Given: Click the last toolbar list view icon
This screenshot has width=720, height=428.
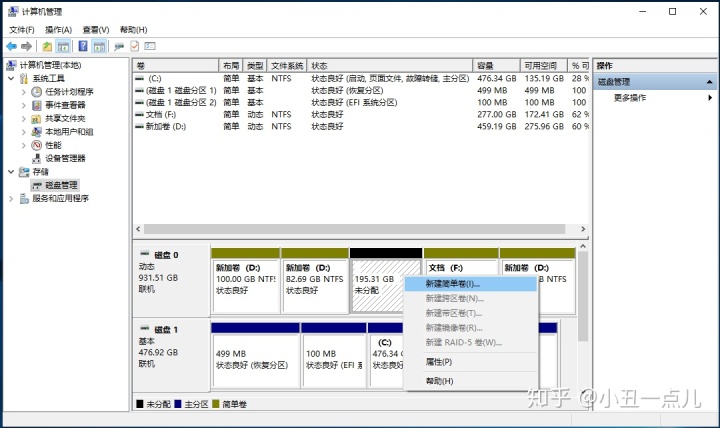Looking at the screenshot, I should pyautogui.click(x=150, y=46).
